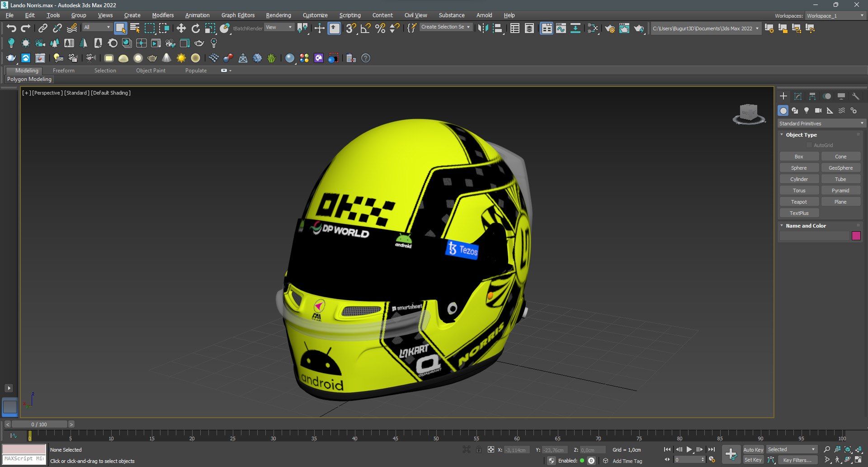The image size is (868, 467).
Task: Toggle Percent Snap icon
Action: coord(380,29)
